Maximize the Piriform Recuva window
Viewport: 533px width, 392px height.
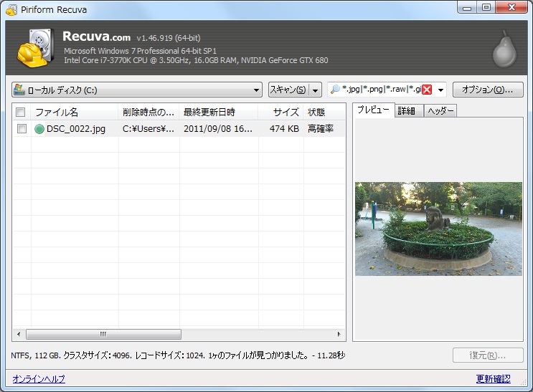point(486,7)
